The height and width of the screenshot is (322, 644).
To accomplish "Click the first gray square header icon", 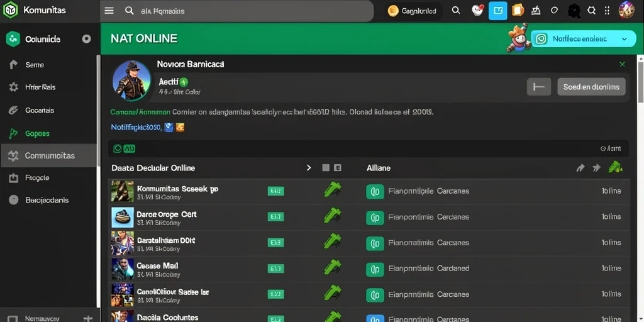I will (326, 167).
